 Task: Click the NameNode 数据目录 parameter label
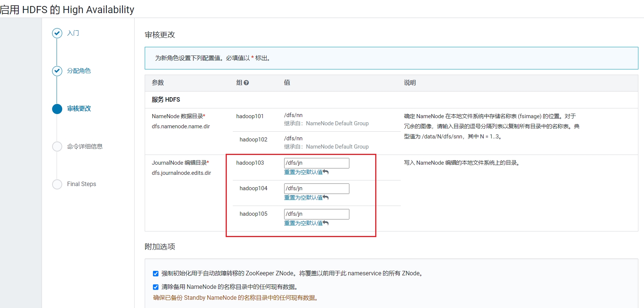pyautogui.click(x=178, y=116)
